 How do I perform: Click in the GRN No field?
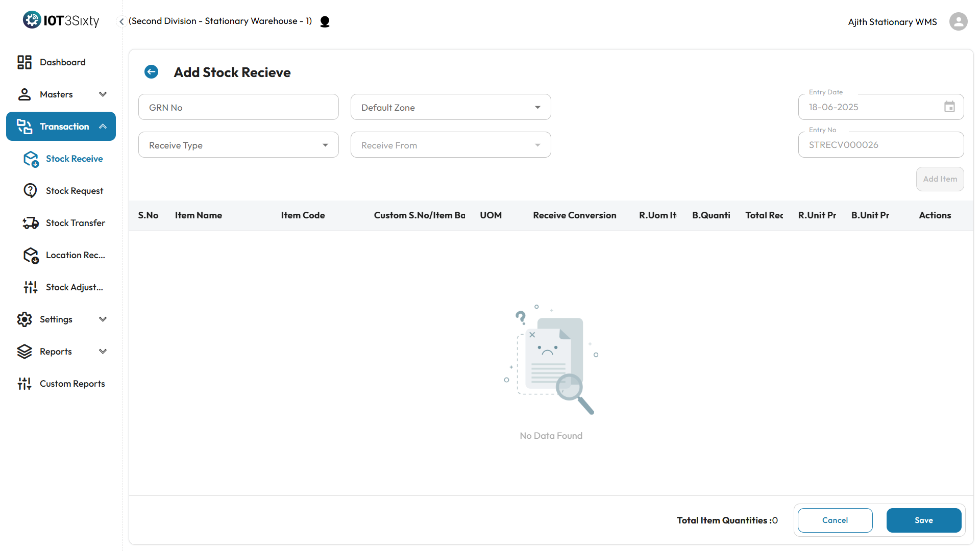coord(238,107)
